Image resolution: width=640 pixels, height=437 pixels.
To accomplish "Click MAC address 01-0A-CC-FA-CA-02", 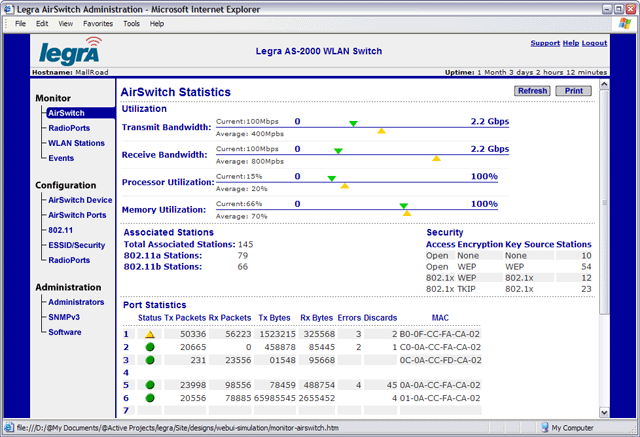I will [x=440, y=398].
